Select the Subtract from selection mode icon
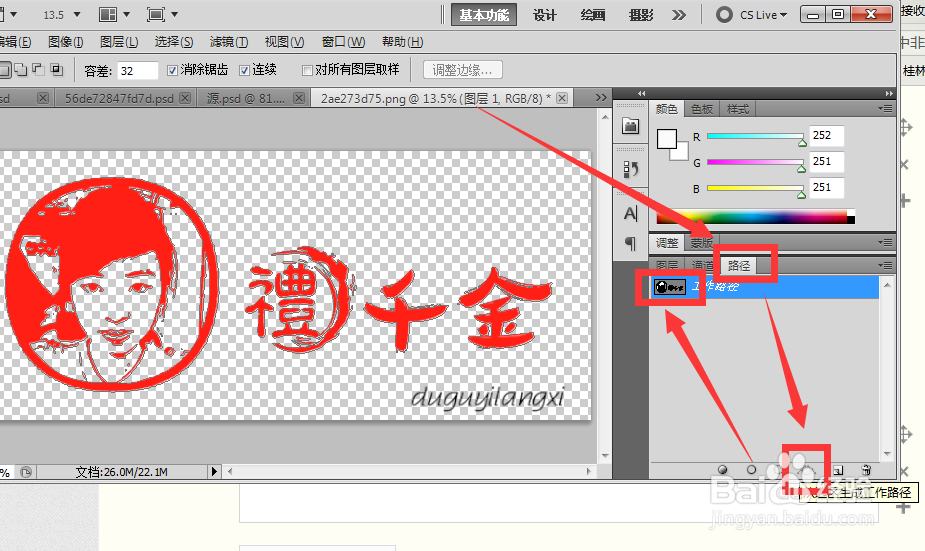Viewport: 925px width, 551px height. pos(38,70)
